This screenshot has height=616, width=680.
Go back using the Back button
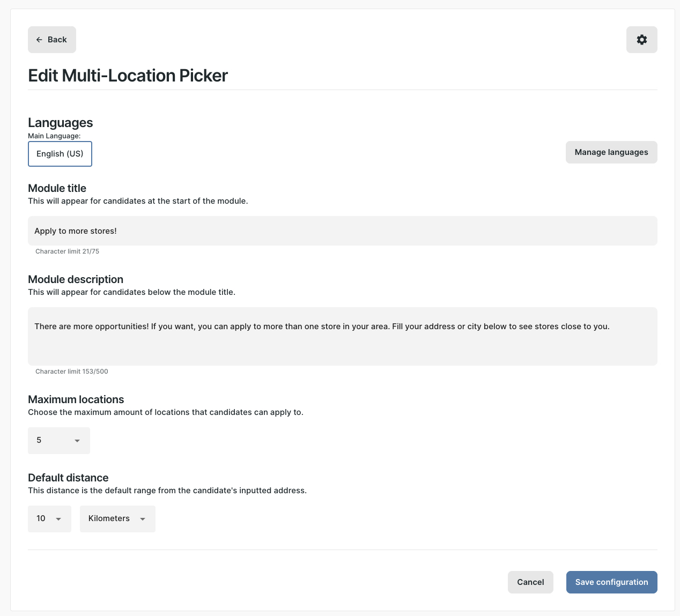(x=52, y=40)
